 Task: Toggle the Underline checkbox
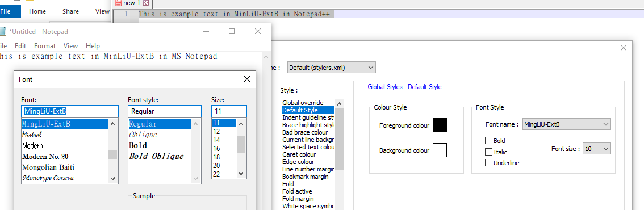489,163
